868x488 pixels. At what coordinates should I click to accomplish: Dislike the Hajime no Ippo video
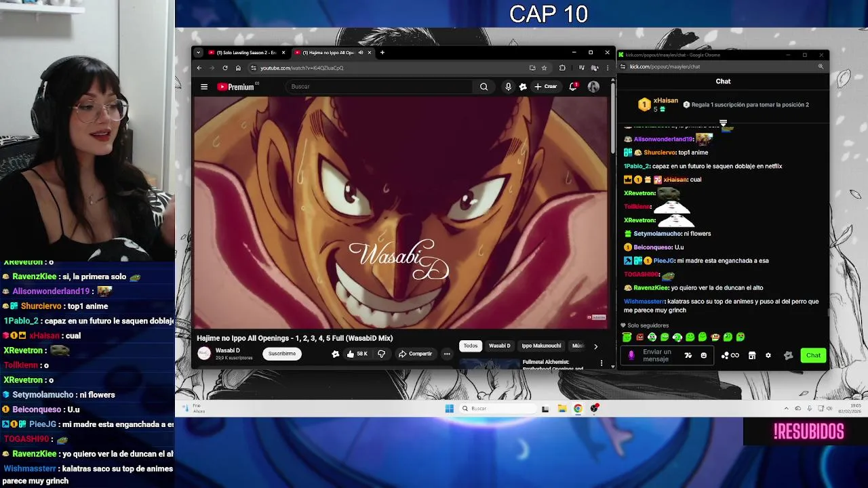point(381,354)
